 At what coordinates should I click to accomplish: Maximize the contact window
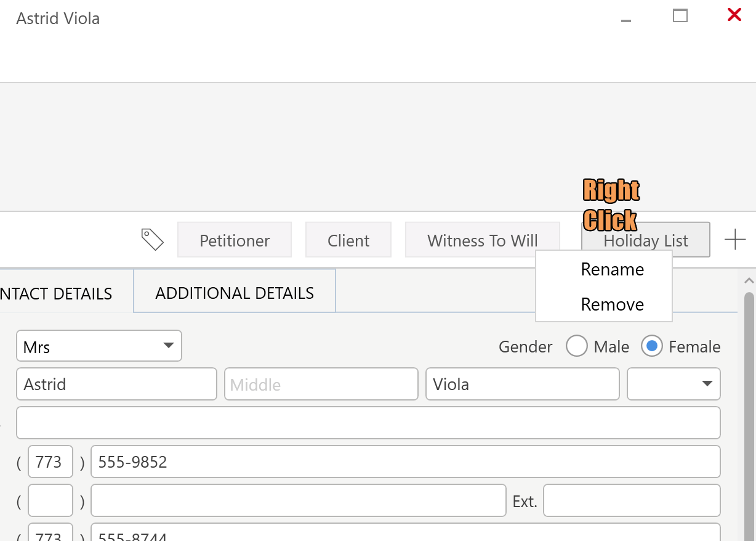click(680, 15)
